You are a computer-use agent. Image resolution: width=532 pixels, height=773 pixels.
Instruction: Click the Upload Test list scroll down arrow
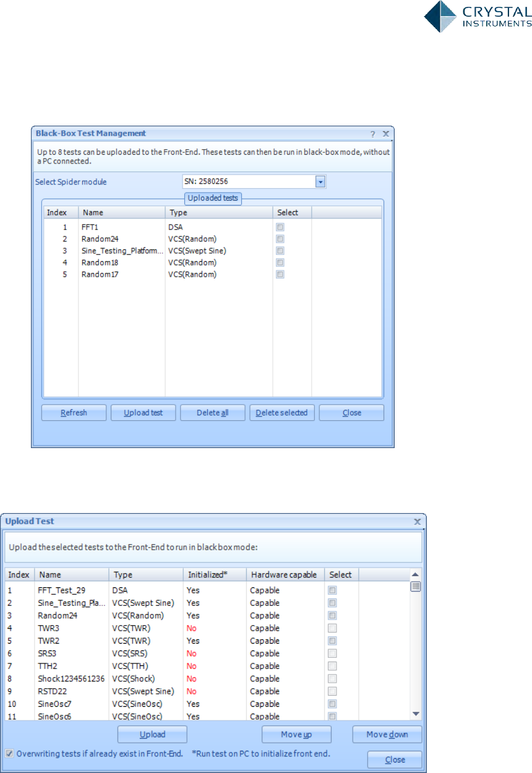416,713
